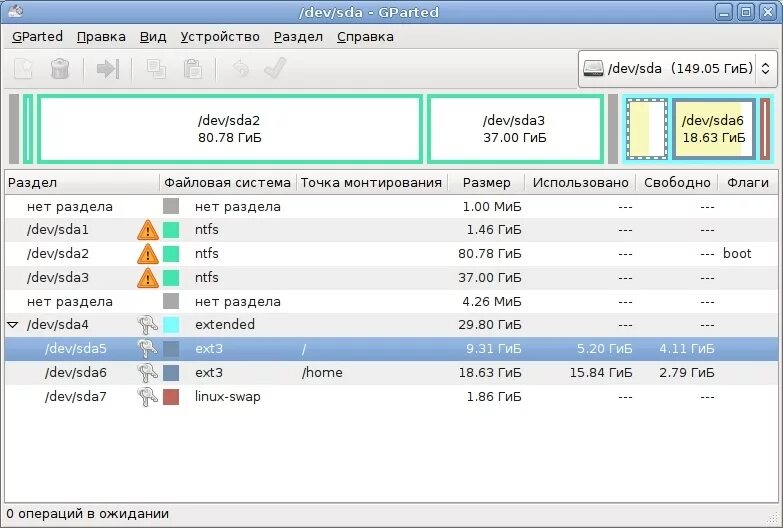Screen dimensions: 783x528
Task: Open the Устройство menu
Action: [220, 36]
